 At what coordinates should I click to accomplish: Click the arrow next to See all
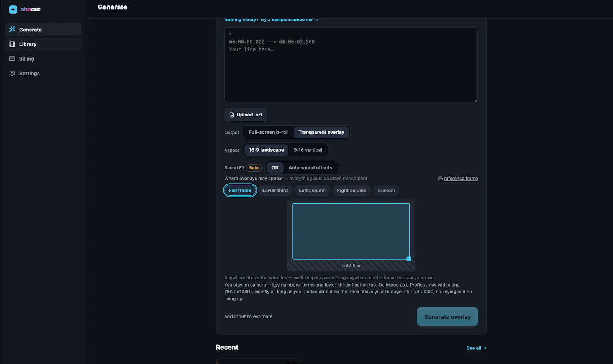(485, 348)
